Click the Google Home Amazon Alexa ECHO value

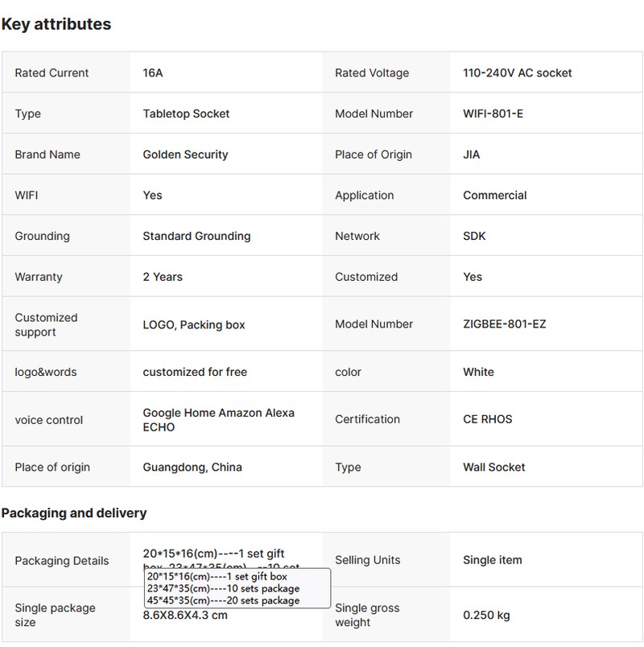click(x=218, y=419)
